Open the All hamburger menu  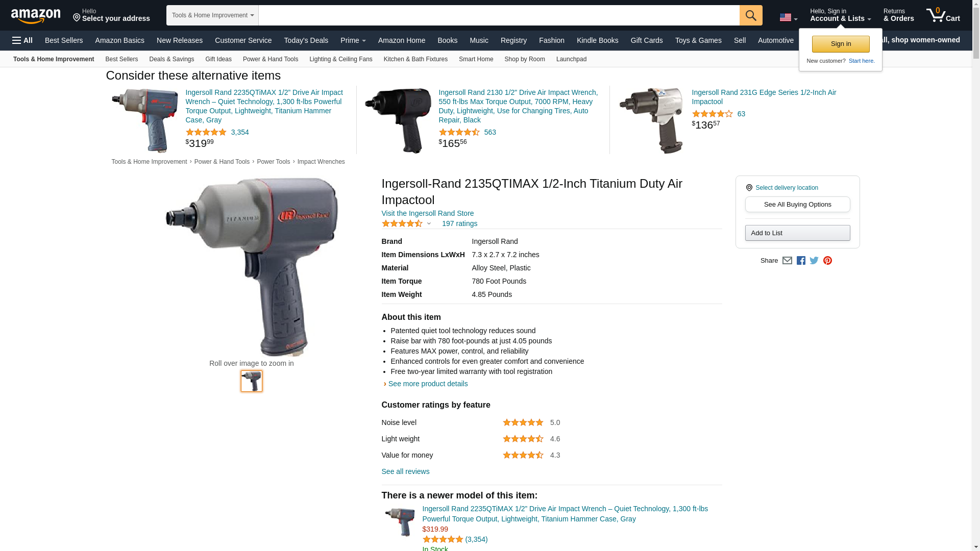coord(22,40)
